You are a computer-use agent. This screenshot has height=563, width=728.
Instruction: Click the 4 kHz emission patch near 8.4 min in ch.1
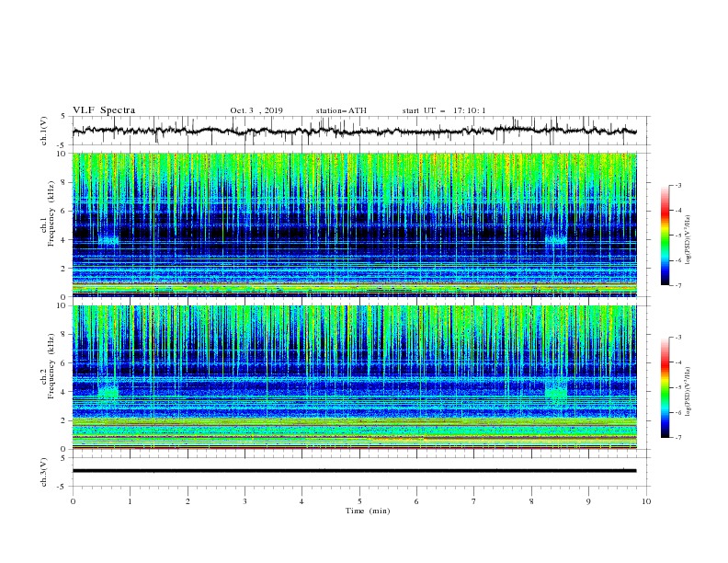556,239
